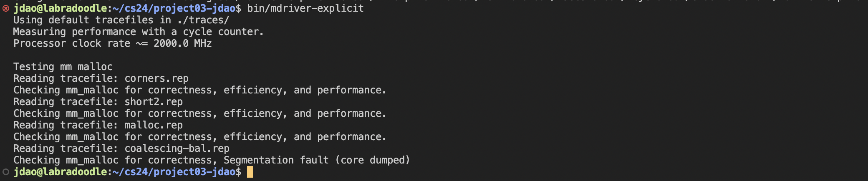Click the 2000.0 MHz value
This screenshot has height=181, width=868.
(182, 43)
